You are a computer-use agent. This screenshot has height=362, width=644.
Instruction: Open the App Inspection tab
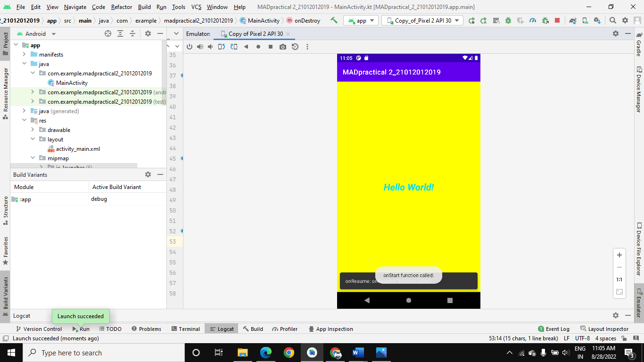tap(330, 329)
